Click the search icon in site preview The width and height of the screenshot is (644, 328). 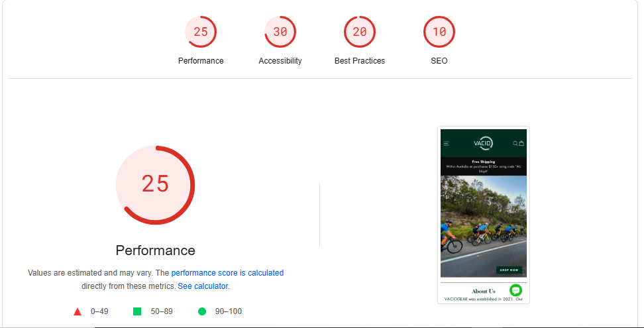point(515,143)
